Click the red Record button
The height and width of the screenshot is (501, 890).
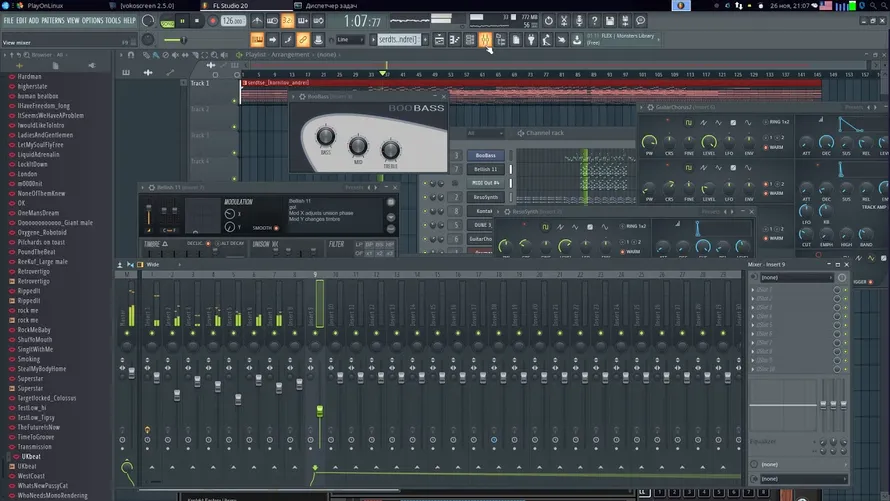pos(213,21)
